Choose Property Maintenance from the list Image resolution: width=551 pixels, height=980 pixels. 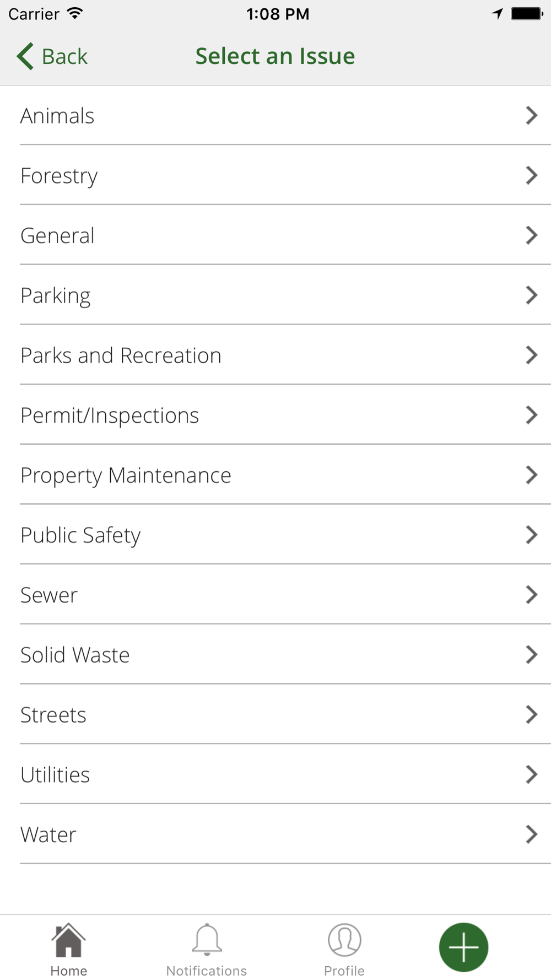[x=126, y=475]
